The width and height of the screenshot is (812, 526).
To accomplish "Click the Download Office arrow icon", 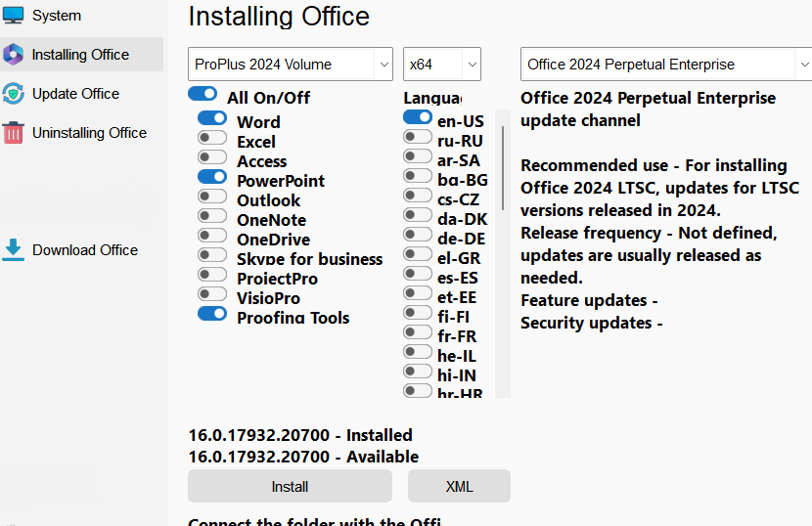I will (x=13, y=249).
